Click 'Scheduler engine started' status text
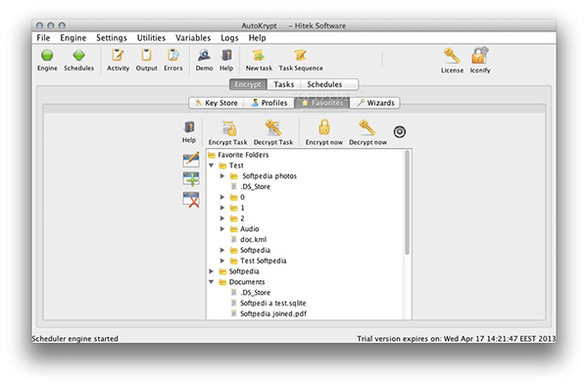Viewport: 588px width, 387px height. point(75,339)
